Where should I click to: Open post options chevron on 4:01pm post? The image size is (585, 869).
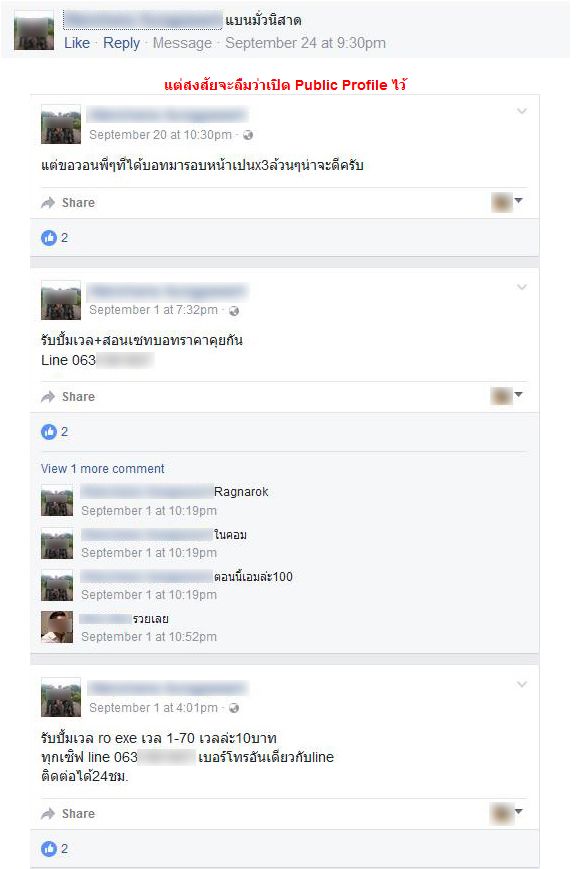pyautogui.click(x=522, y=684)
